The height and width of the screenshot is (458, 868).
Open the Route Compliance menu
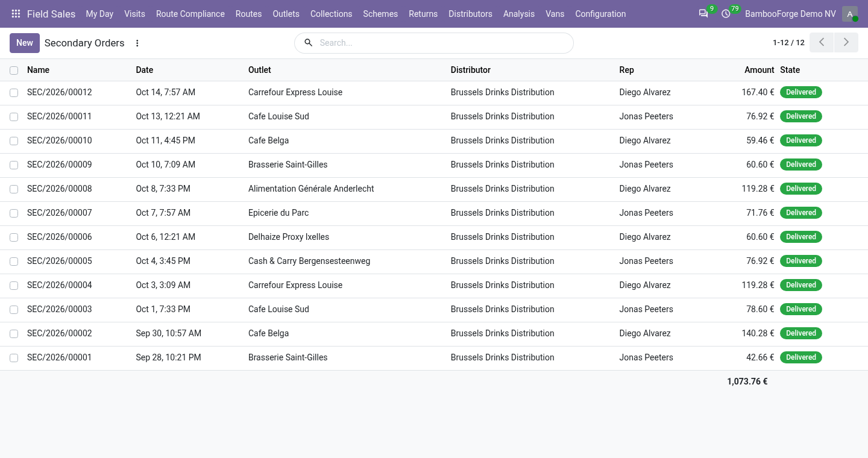coord(190,14)
